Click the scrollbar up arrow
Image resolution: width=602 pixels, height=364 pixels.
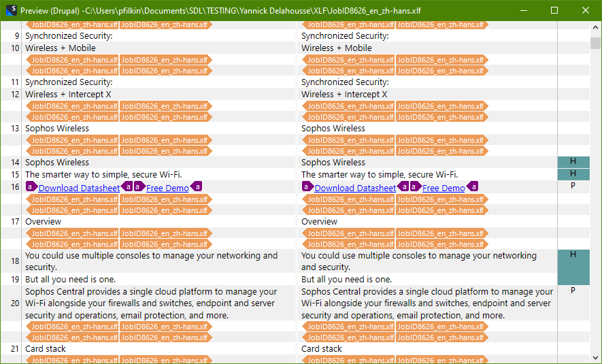click(x=595, y=27)
